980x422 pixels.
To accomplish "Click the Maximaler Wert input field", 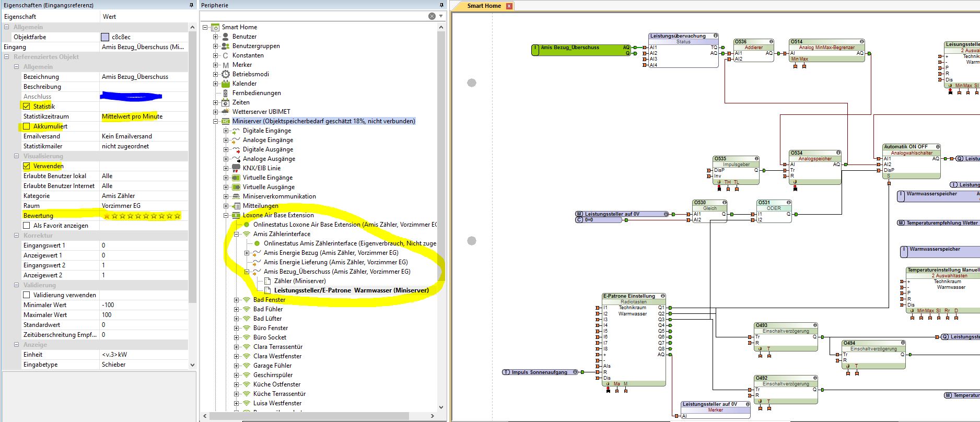I will [144, 315].
